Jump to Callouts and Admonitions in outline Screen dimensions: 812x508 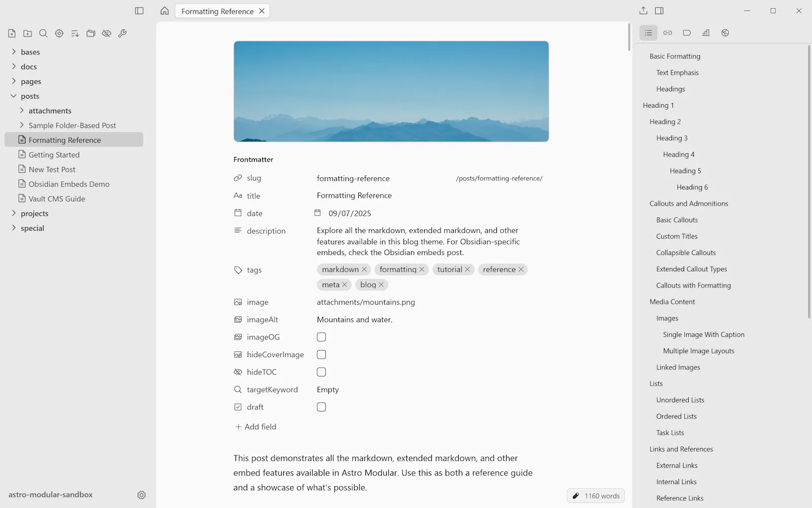click(689, 204)
